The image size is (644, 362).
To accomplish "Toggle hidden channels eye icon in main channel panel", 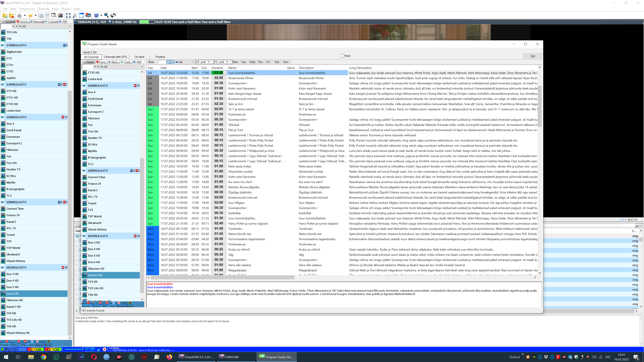I will 49,342.
